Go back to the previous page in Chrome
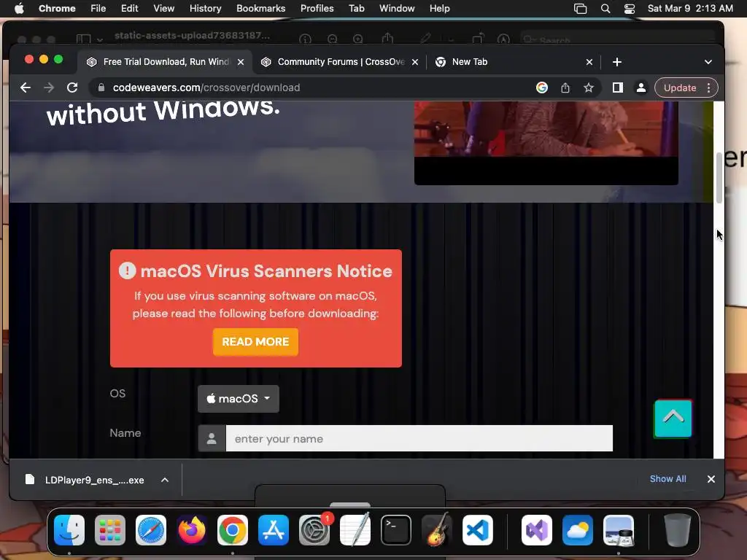This screenshot has height=560, width=747. coord(26,87)
